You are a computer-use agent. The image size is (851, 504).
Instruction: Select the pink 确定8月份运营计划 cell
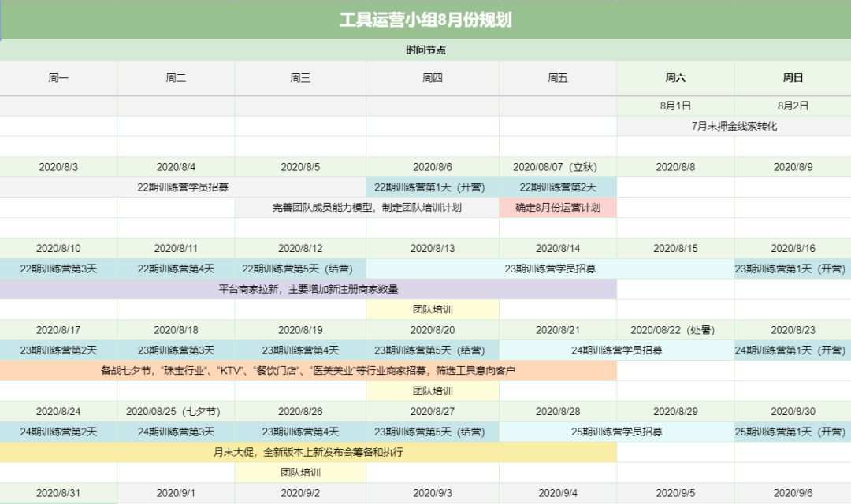(557, 208)
